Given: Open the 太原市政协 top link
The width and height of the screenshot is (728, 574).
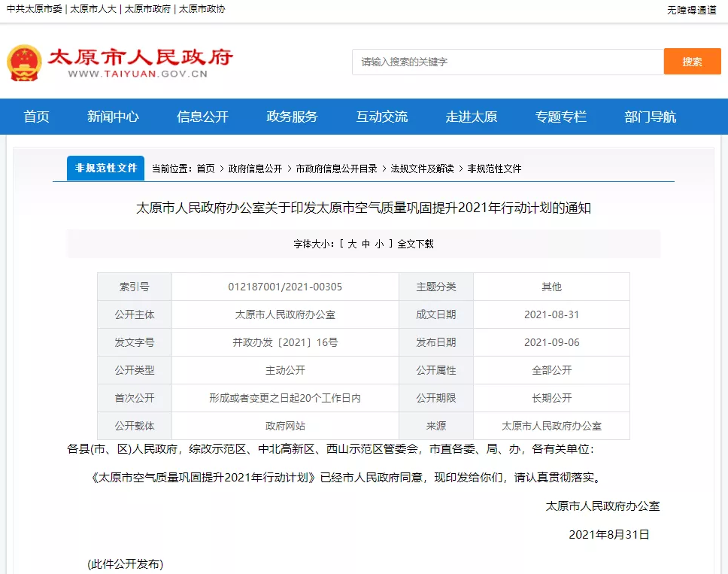Looking at the screenshot, I should tap(202, 9).
